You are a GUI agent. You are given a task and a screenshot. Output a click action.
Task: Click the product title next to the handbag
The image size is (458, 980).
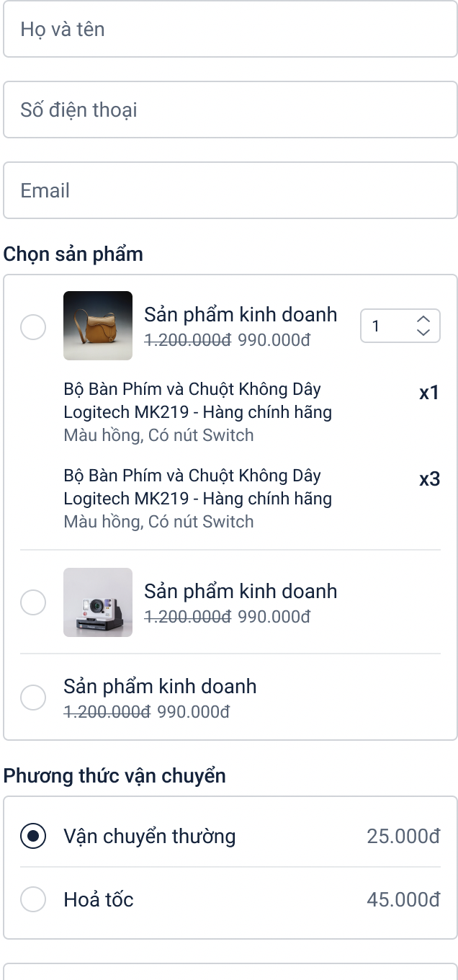tap(241, 315)
